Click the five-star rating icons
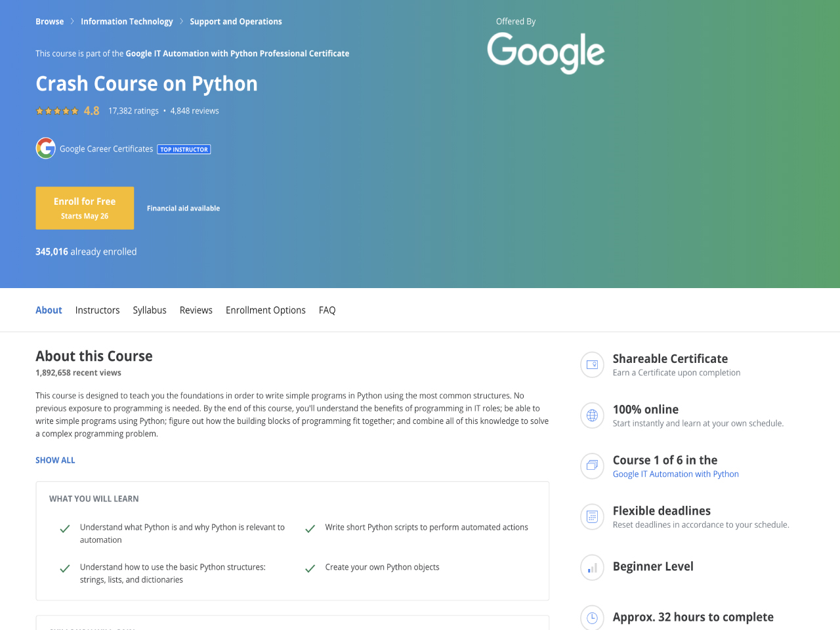This screenshot has width=840, height=630. [57, 111]
